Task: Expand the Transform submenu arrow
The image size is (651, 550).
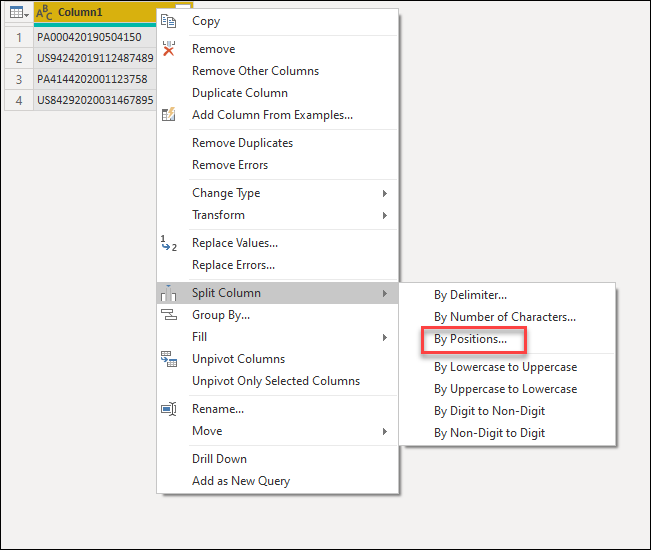Action: (385, 215)
